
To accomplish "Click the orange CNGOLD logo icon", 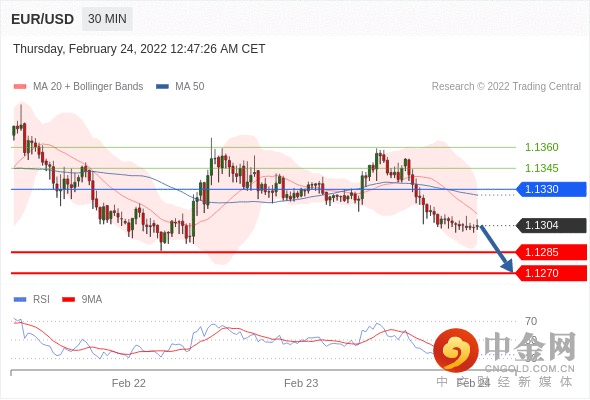I will click(x=456, y=350).
